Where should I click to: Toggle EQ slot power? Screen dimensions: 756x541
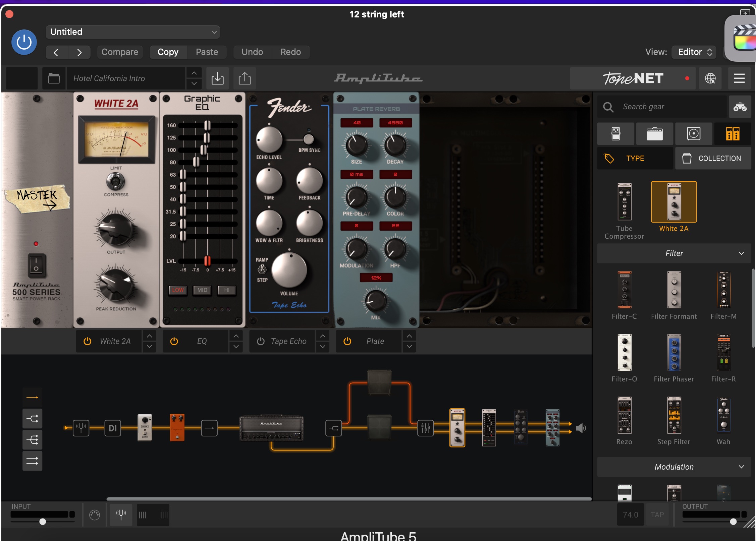(174, 341)
